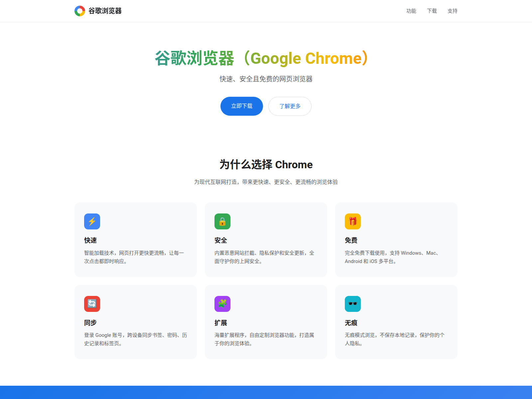Click the 为什么选择 Chrome section heading
Image resolution: width=532 pixels, height=399 pixels.
(266, 164)
